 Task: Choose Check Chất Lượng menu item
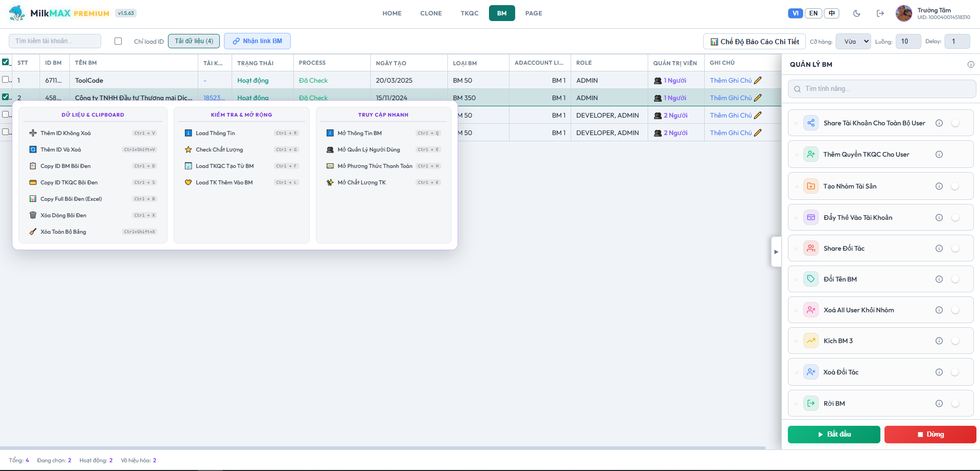pos(241,149)
